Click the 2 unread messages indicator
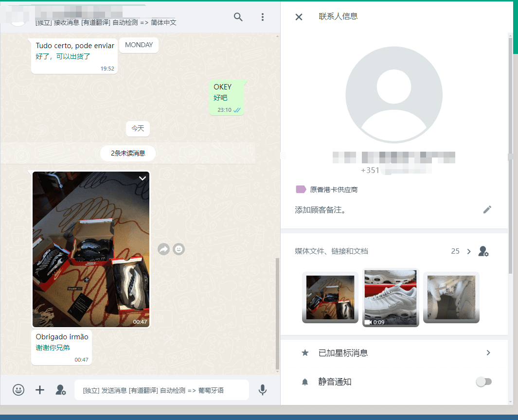The height and width of the screenshot is (420, 518). click(x=128, y=153)
